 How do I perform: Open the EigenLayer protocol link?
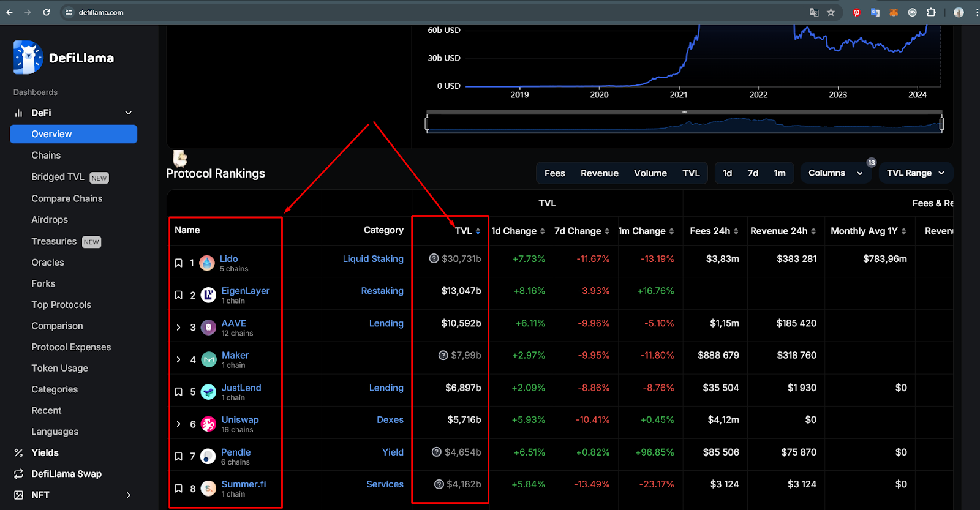pos(246,291)
